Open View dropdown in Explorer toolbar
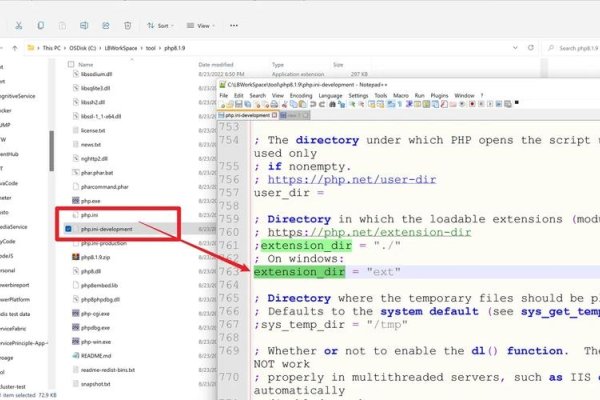 coord(201,26)
